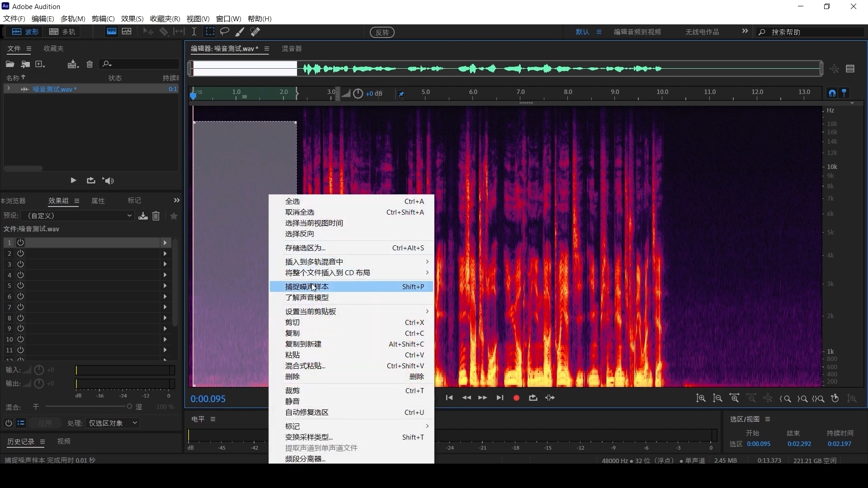
Task: Save effects rack preset icon
Action: (143, 216)
